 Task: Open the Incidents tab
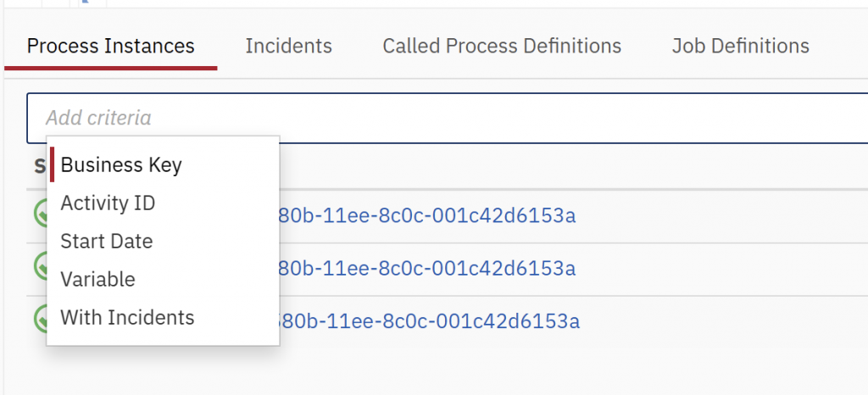click(288, 46)
